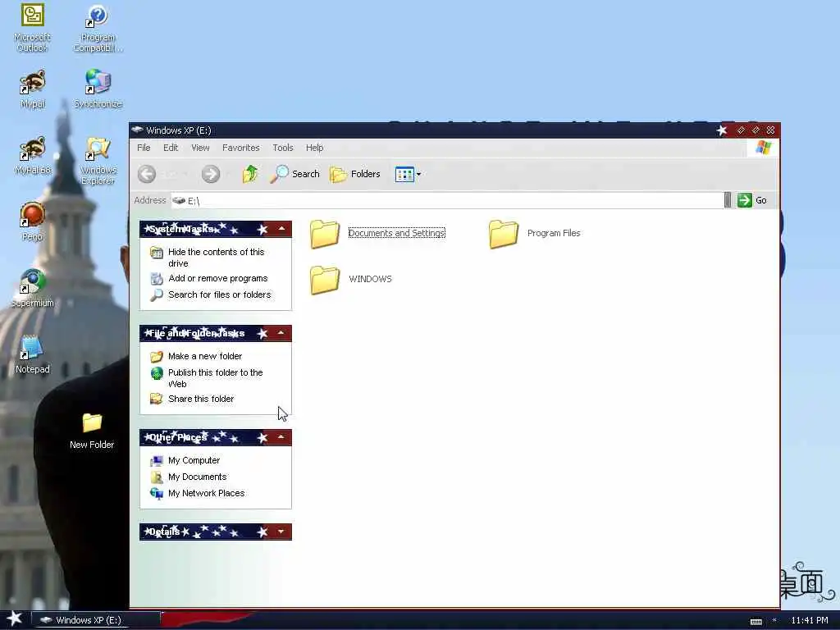The height and width of the screenshot is (630, 840).
Task: Open the Edit menu
Action: tap(171, 148)
